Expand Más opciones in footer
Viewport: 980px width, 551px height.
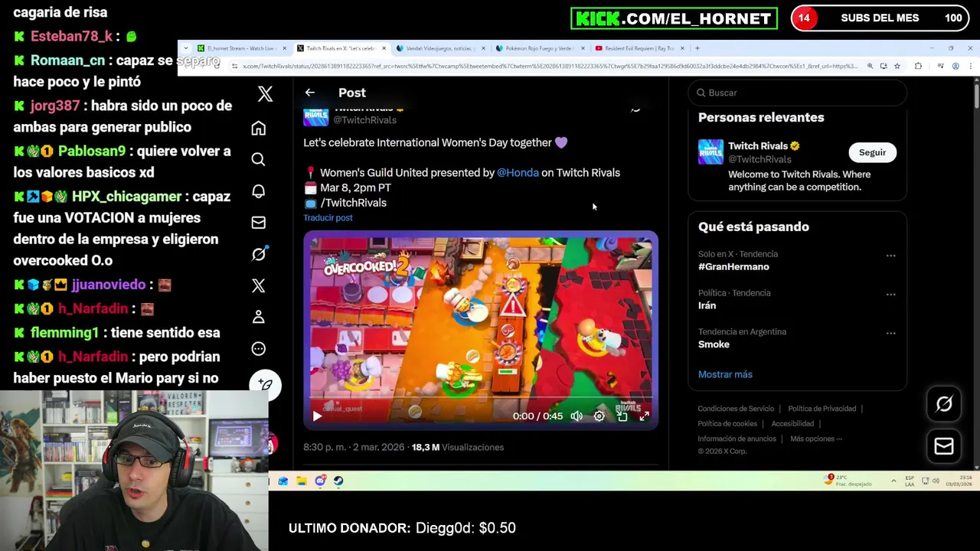(816, 439)
